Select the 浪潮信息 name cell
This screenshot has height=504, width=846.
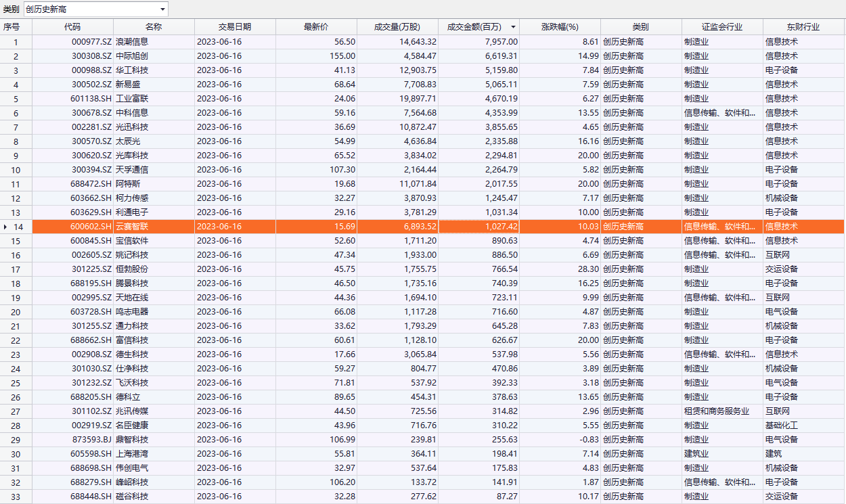pos(132,42)
